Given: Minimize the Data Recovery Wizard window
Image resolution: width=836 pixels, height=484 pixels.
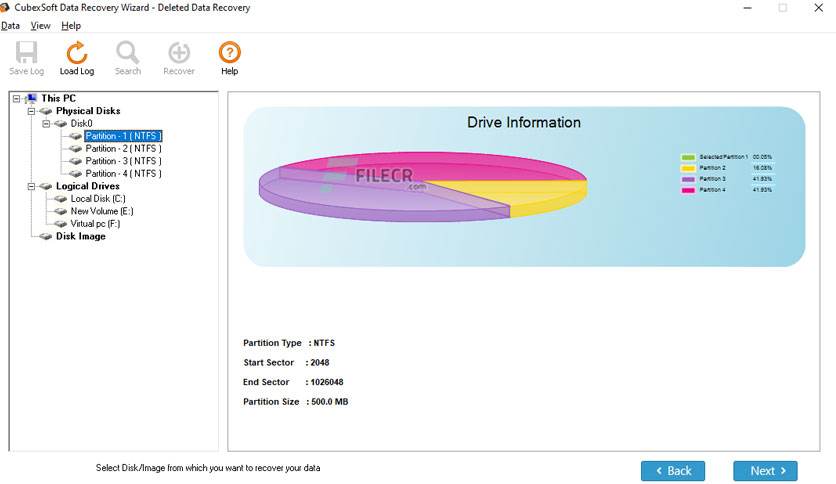Looking at the screenshot, I should (747, 8).
